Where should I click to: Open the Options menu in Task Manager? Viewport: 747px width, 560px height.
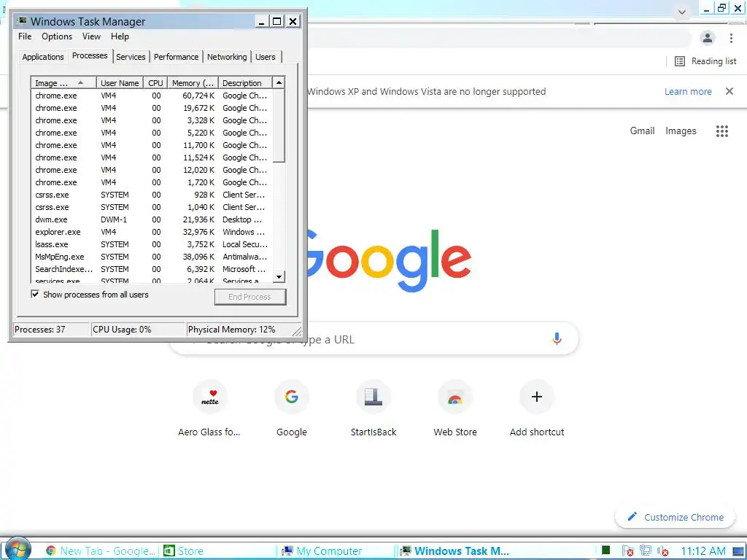[x=57, y=36]
